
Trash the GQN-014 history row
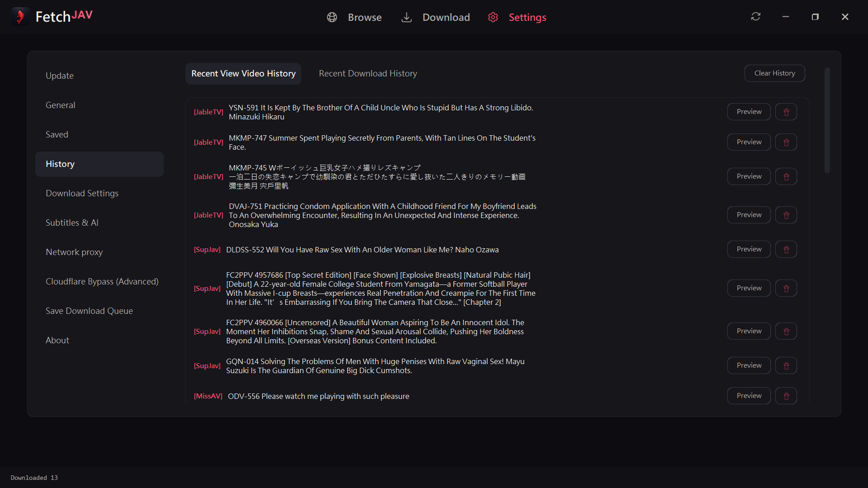[x=786, y=365]
